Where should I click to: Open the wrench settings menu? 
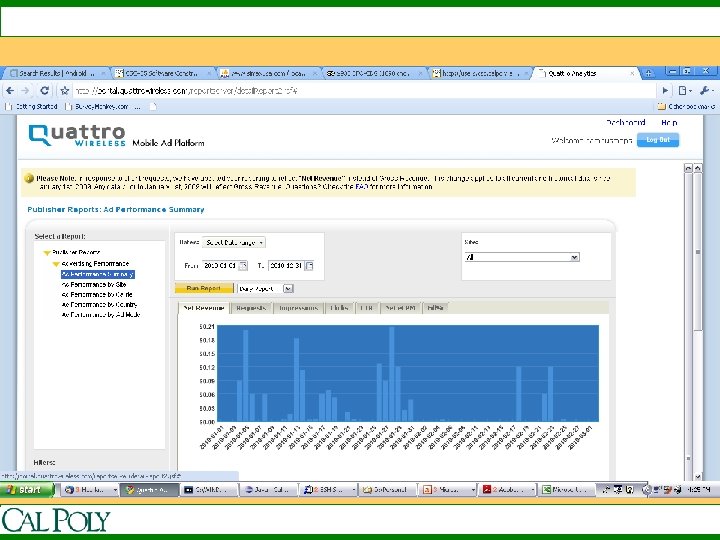706,91
